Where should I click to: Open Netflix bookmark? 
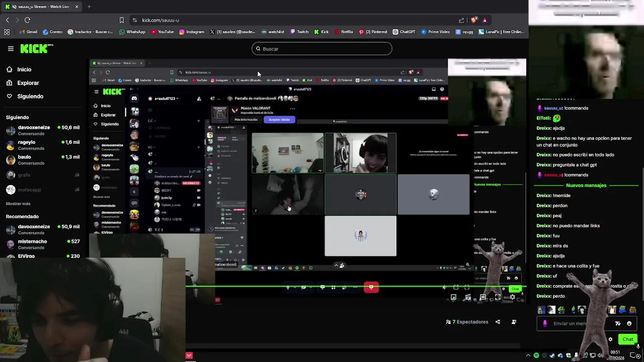344,32
